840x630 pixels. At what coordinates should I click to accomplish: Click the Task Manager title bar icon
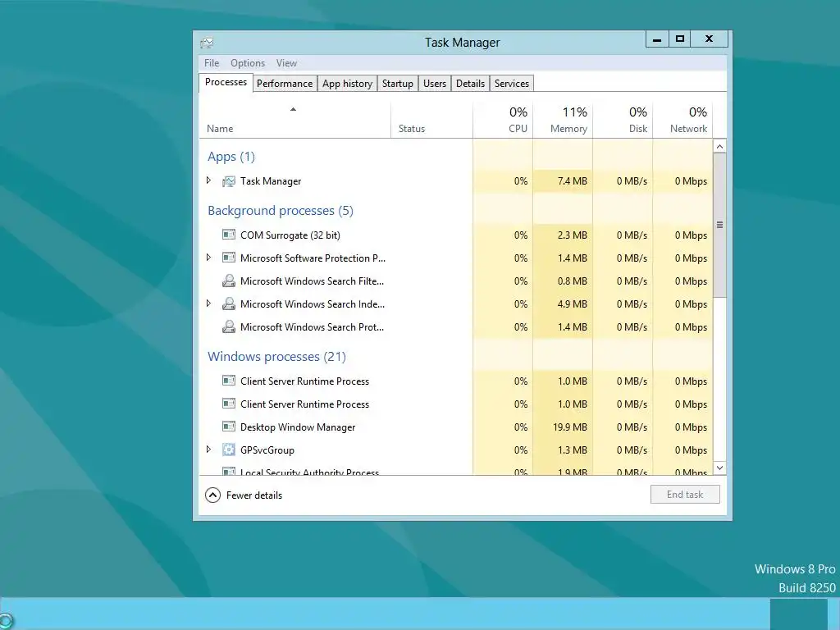[207, 43]
